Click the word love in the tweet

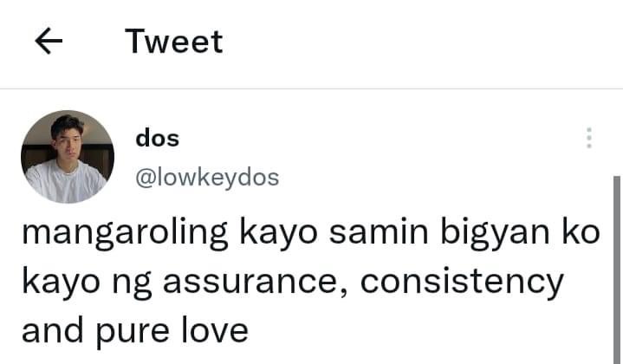[x=216, y=330]
